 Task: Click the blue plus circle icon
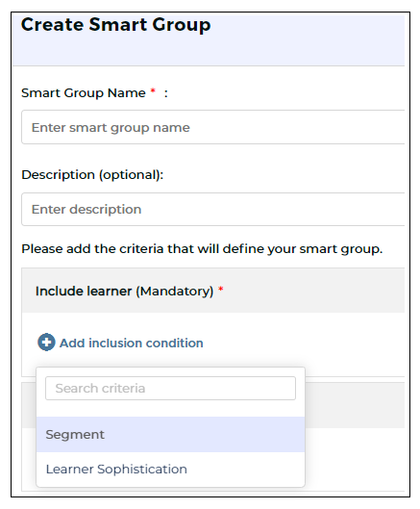[x=46, y=343]
